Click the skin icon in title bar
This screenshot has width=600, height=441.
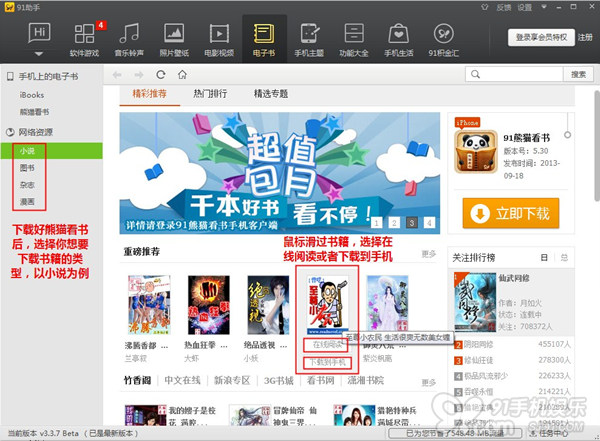484,7
